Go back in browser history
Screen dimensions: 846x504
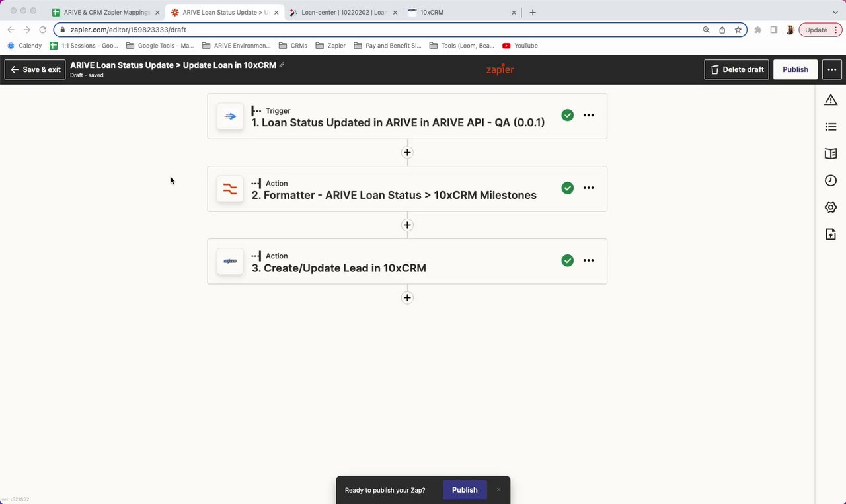tap(11, 30)
